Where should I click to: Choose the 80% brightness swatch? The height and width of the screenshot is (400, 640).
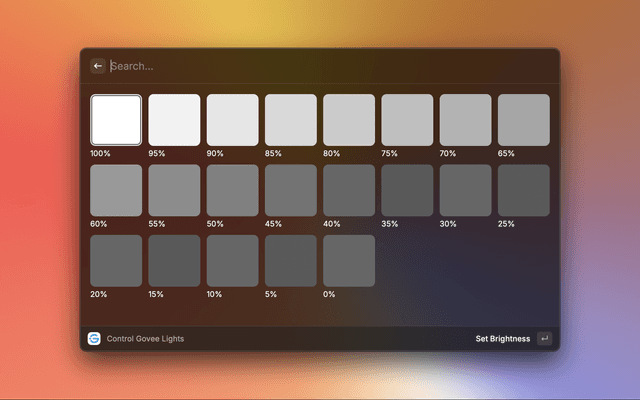[x=349, y=120]
